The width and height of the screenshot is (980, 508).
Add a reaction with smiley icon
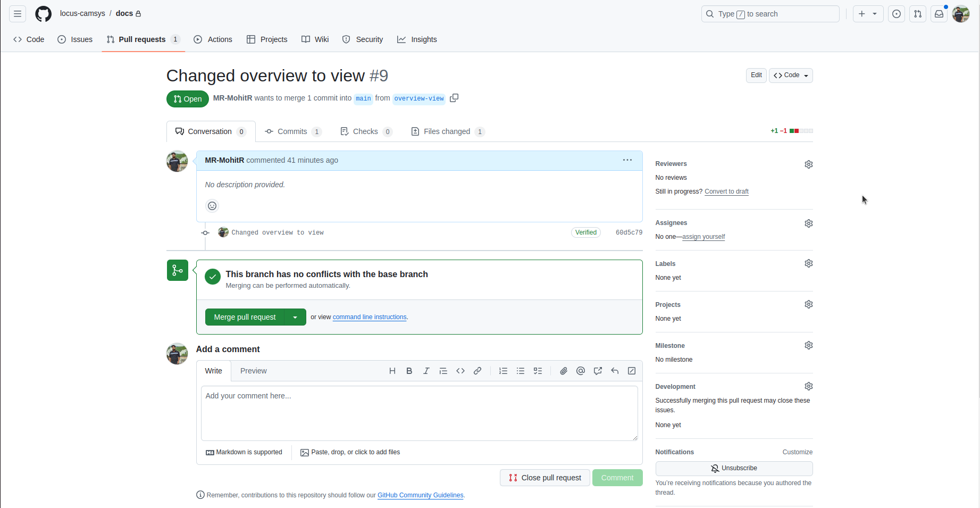212,206
